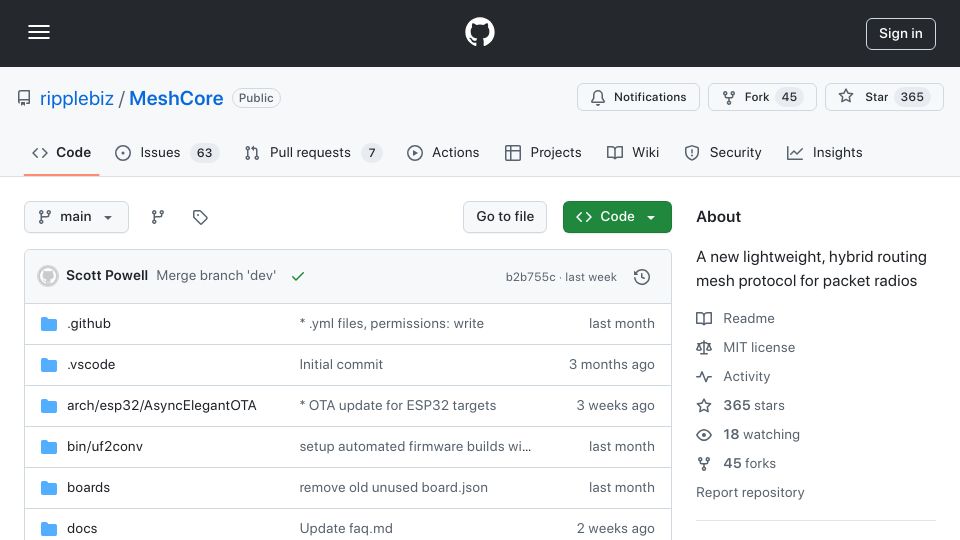
Task: Open the .github folder
Action: (89, 323)
